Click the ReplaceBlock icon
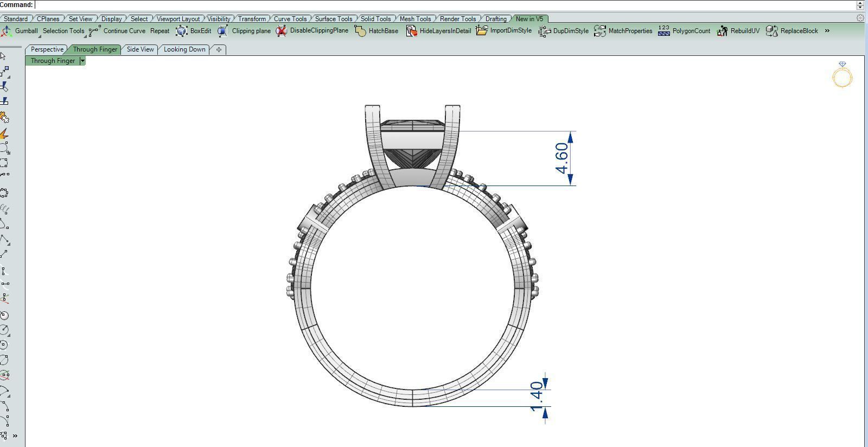 coord(772,31)
